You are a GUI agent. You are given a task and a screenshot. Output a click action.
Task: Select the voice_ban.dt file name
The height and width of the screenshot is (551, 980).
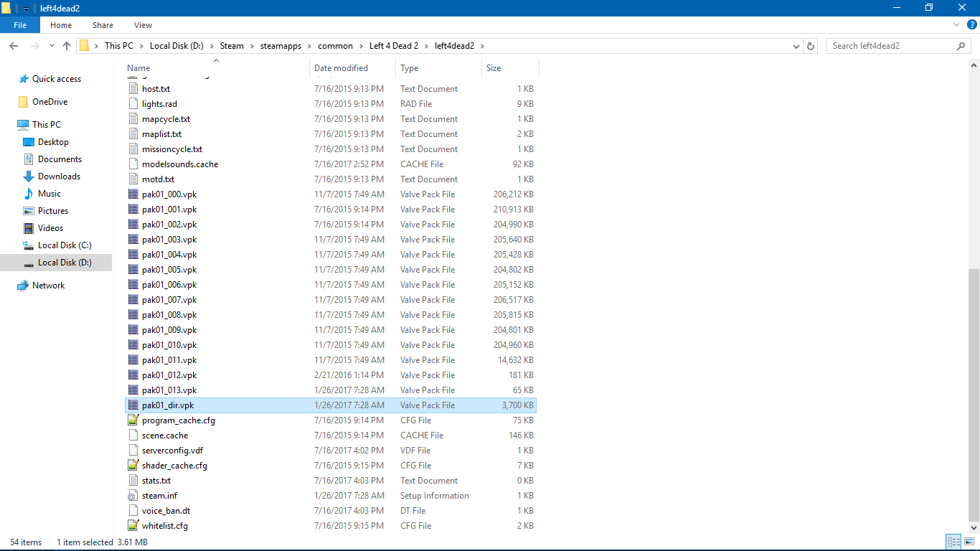166,511
